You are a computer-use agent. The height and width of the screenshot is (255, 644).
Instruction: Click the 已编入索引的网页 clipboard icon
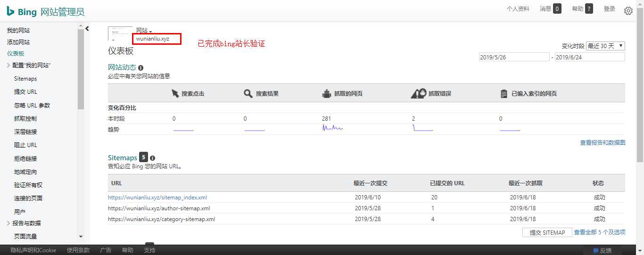[504, 93]
